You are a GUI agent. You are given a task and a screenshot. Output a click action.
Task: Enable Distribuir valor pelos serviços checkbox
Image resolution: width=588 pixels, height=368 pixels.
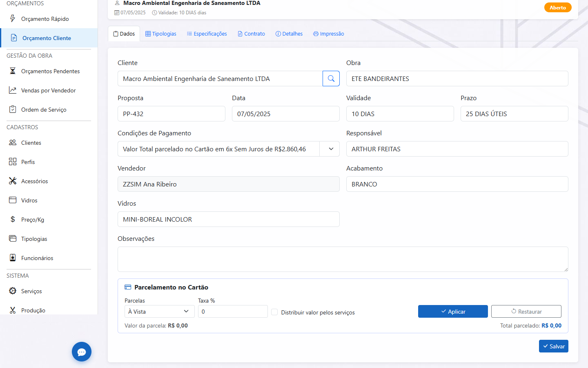[274, 312]
